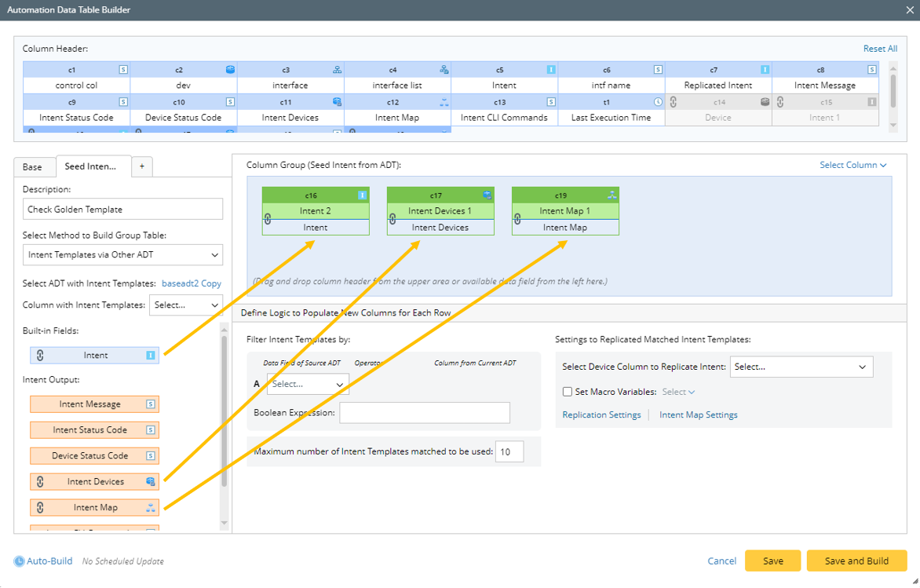Image resolution: width=920 pixels, height=588 pixels.
Task: Select the Intent CLI Commands column header
Action: tap(504, 110)
